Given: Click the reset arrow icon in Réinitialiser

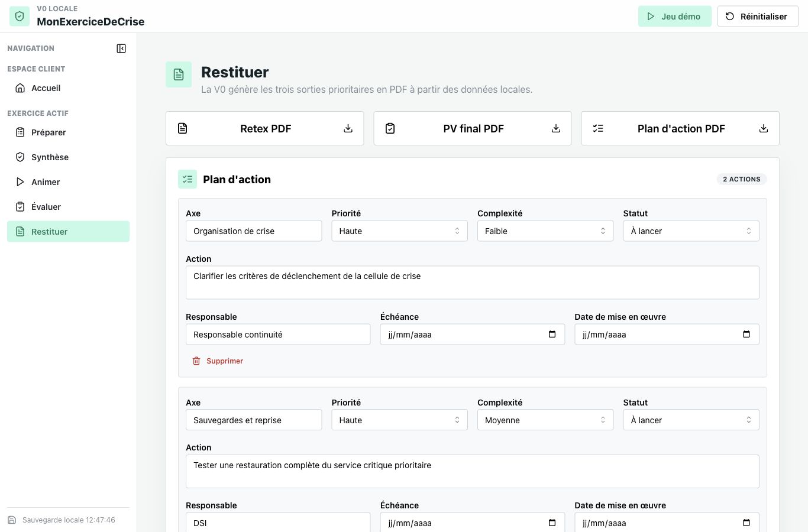Looking at the screenshot, I should [x=730, y=17].
